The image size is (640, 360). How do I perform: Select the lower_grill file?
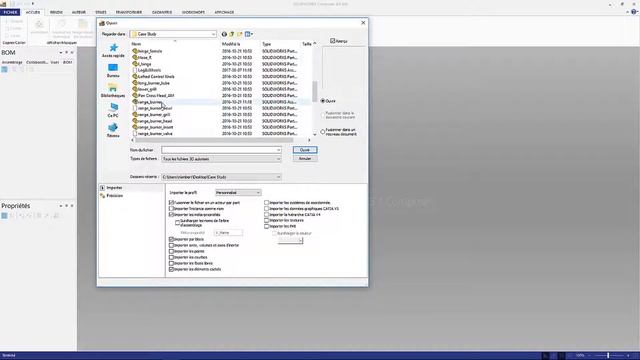pos(144,89)
